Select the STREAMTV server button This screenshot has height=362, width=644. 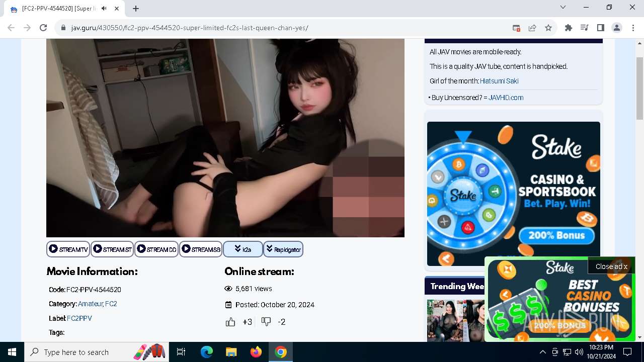[x=68, y=249]
